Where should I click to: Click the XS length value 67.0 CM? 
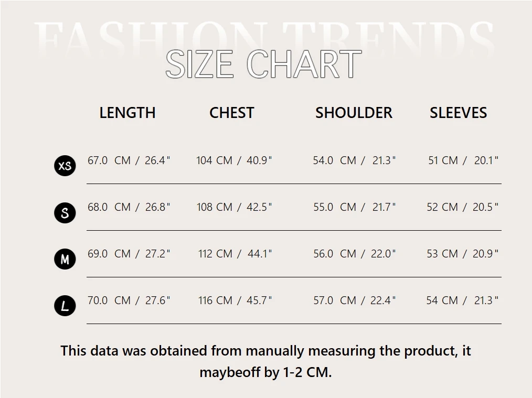pyautogui.click(x=109, y=160)
